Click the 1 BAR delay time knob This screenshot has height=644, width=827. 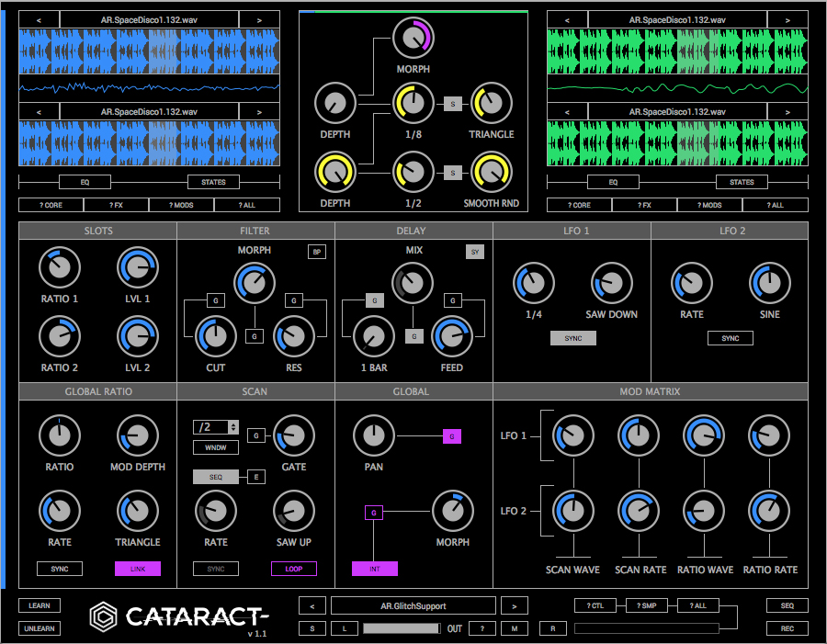[374, 336]
